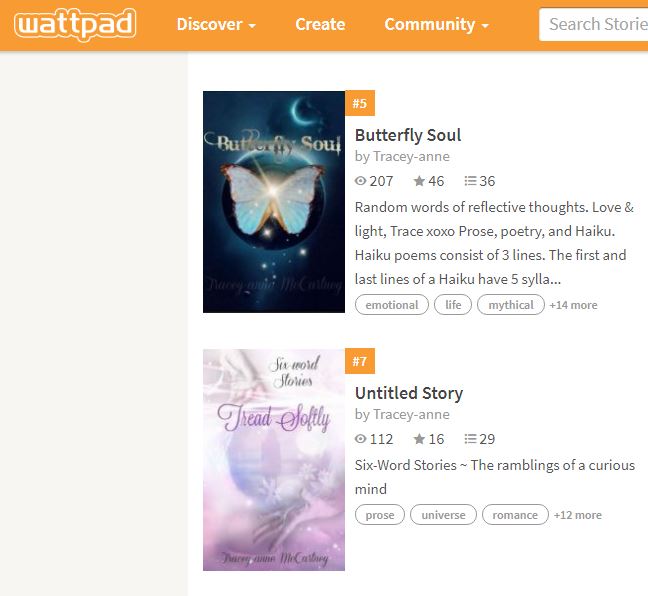
Task: Focus the Search Stories input field
Action: (593, 24)
